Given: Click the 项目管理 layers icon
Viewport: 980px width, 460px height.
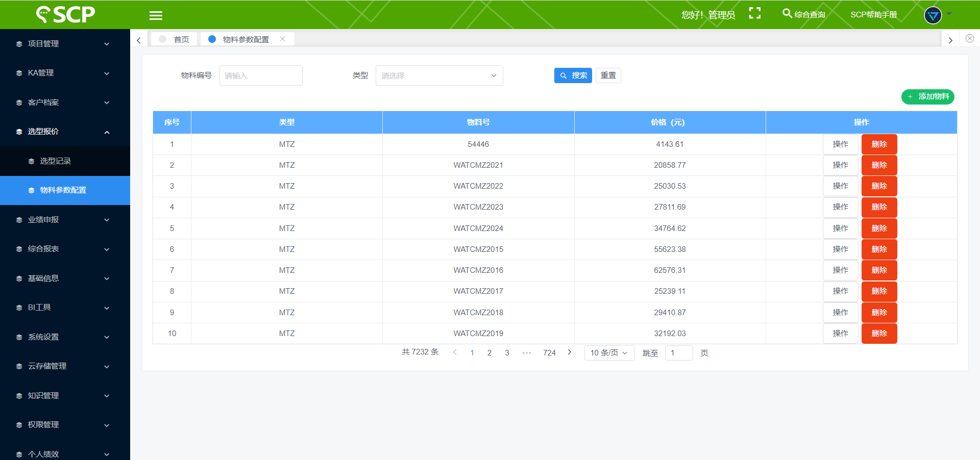Looking at the screenshot, I should pyautogui.click(x=19, y=44).
